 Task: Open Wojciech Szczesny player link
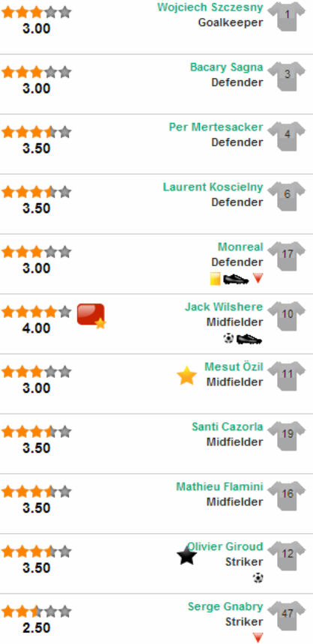210,7
